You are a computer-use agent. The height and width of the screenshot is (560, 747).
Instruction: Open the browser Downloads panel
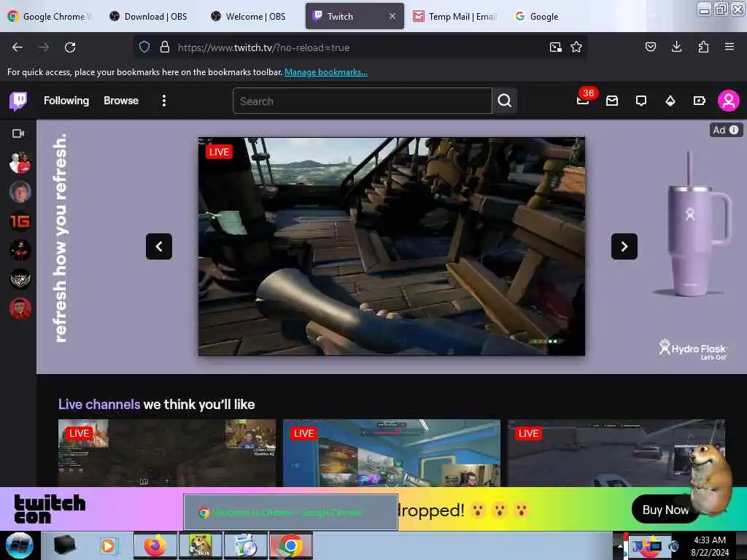pyautogui.click(x=676, y=47)
